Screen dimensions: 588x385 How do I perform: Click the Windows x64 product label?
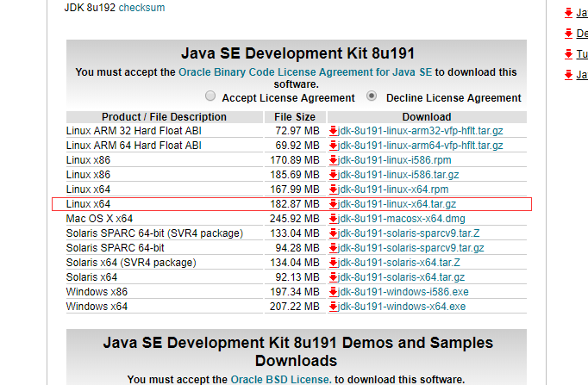click(x=97, y=306)
